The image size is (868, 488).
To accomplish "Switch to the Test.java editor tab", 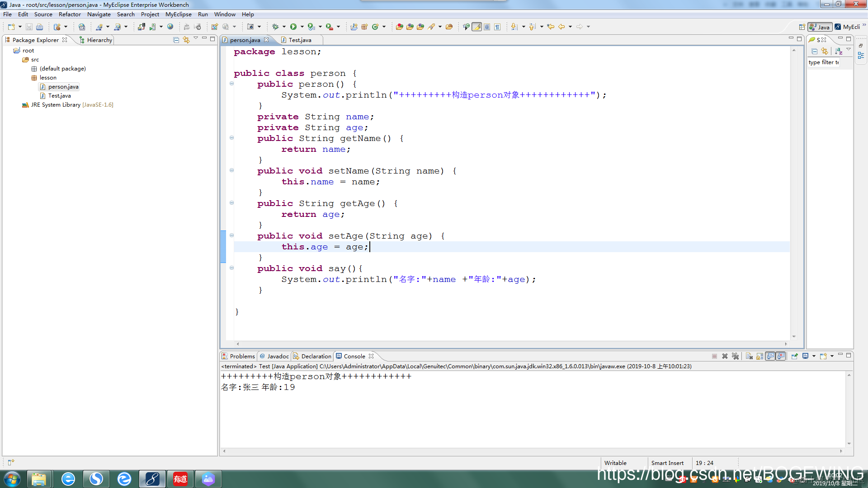I will tap(299, 40).
